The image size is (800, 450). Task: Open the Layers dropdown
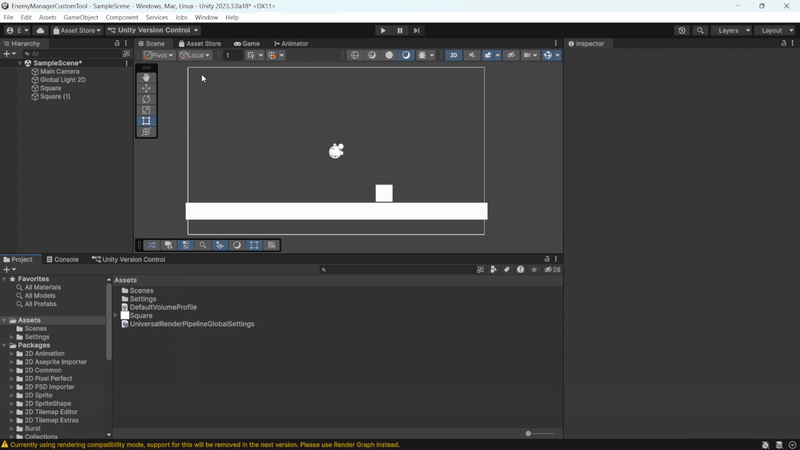pyautogui.click(x=732, y=31)
